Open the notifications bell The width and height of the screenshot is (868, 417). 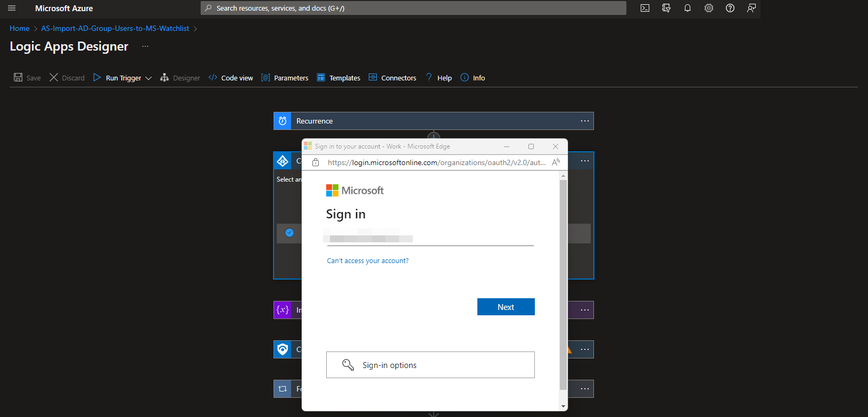pyautogui.click(x=688, y=8)
